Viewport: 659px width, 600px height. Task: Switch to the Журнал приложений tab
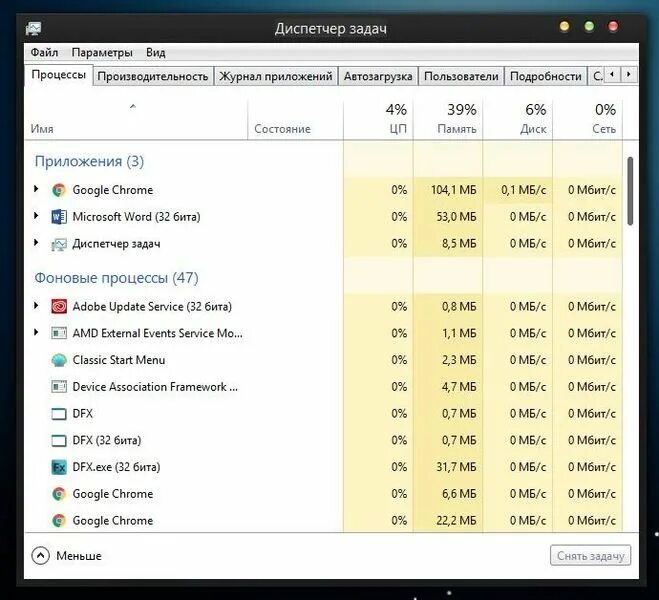point(276,76)
